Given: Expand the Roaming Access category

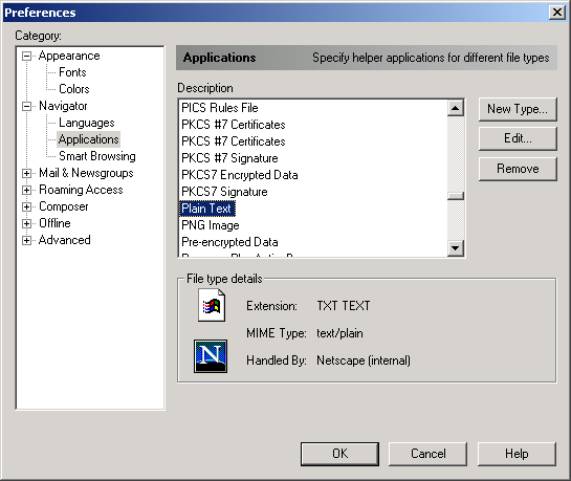Looking at the screenshot, I should coord(27,190).
